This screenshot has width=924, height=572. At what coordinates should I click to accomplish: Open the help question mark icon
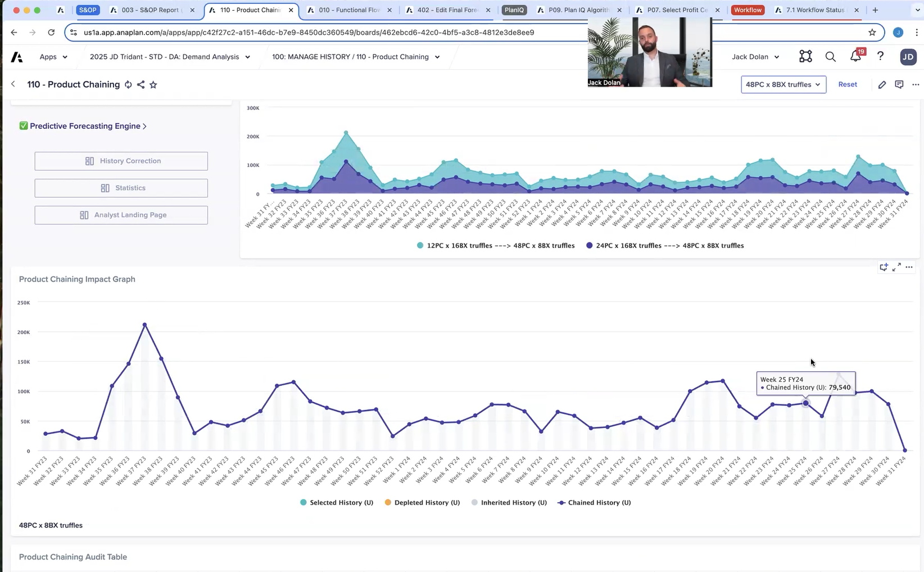click(x=880, y=56)
